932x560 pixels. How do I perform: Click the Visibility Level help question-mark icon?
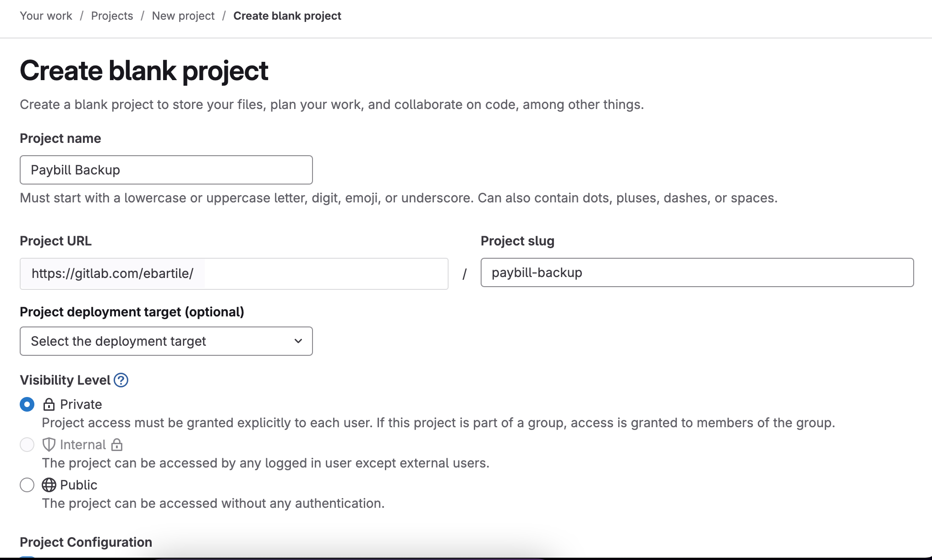point(121,380)
